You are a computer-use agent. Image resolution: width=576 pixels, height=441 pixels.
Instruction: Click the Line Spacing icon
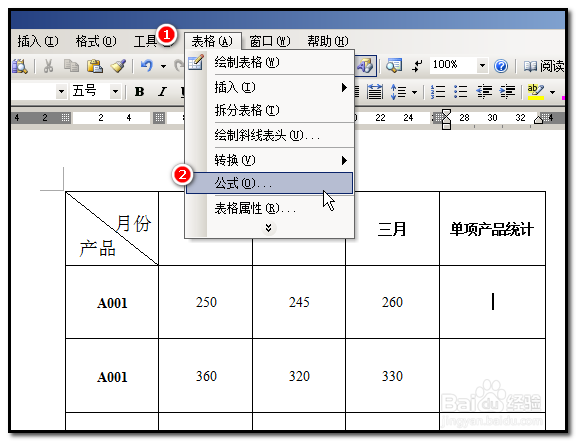398,92
